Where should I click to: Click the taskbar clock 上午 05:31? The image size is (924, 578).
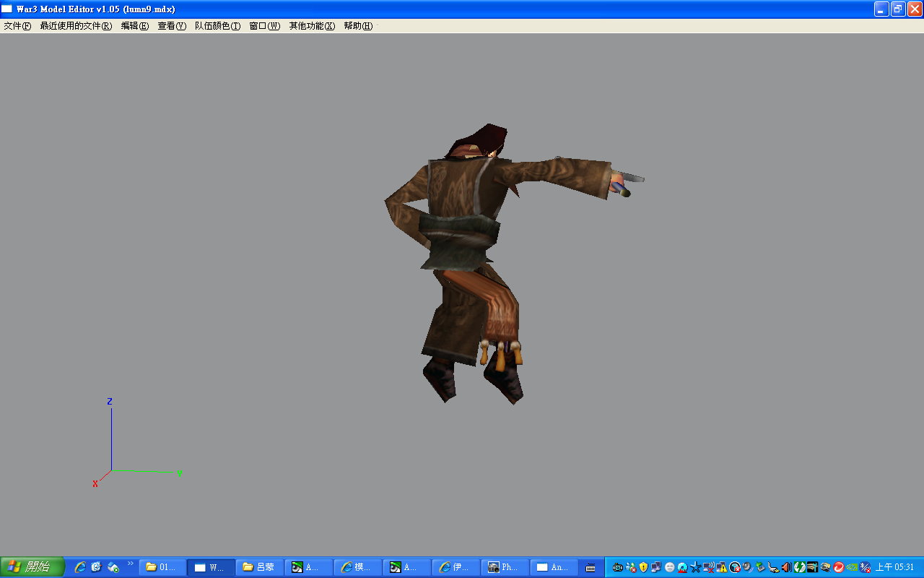(894, 567)
